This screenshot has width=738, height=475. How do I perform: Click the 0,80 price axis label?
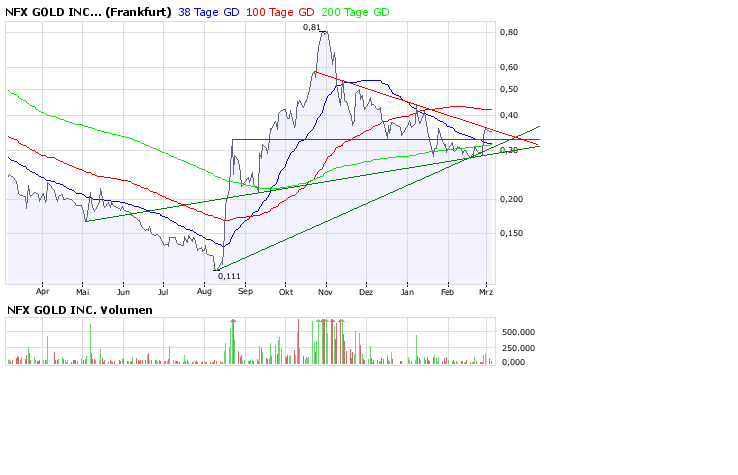[509, 33]
